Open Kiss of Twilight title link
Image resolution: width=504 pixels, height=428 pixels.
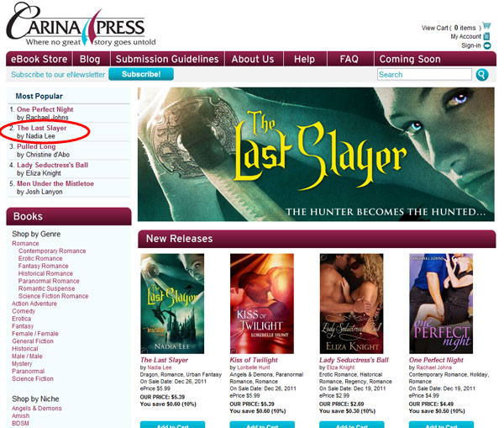pyautogui.click(x=254, y=360)
